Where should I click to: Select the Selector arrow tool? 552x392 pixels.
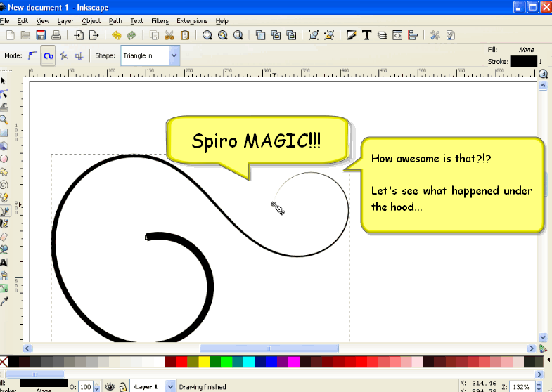[4, 81]
